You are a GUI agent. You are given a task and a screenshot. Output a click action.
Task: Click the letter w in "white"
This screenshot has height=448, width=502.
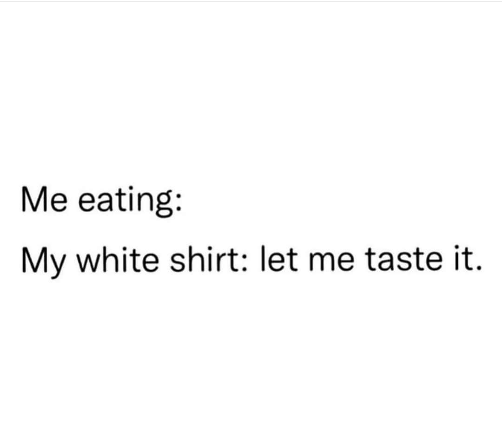[x=88, y=263]
